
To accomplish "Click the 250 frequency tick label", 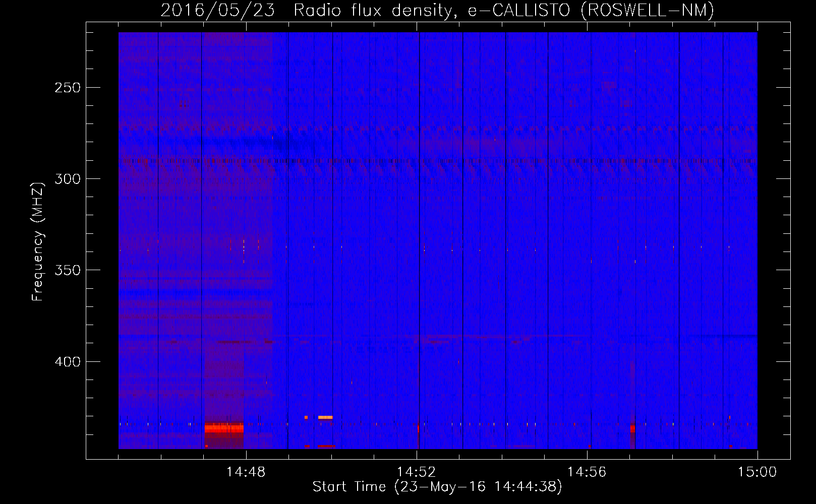I will [68, 88].
